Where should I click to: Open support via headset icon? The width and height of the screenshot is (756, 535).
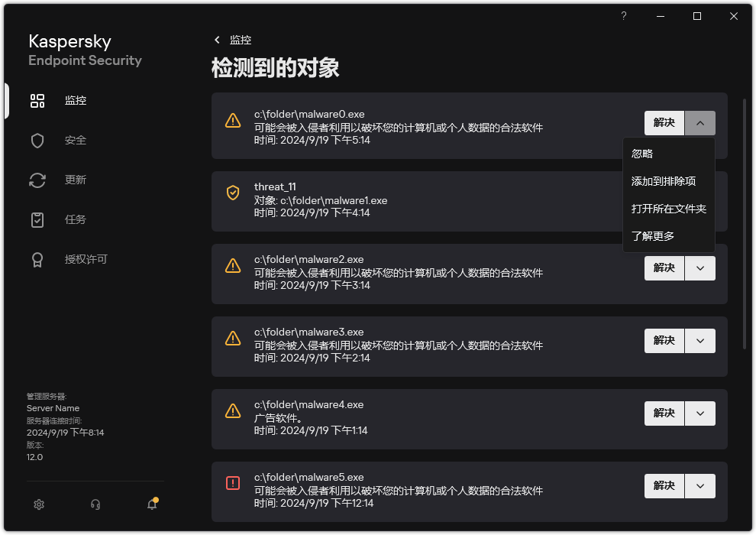(x=95, y=504)
